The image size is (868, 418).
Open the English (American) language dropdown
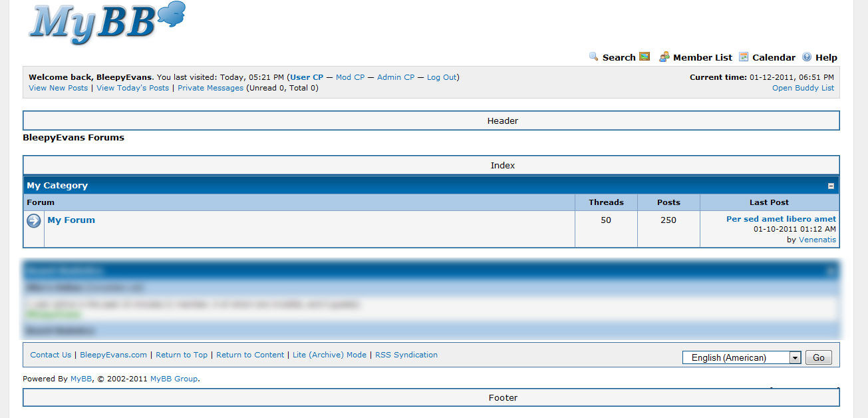click(x=795, y=358)
